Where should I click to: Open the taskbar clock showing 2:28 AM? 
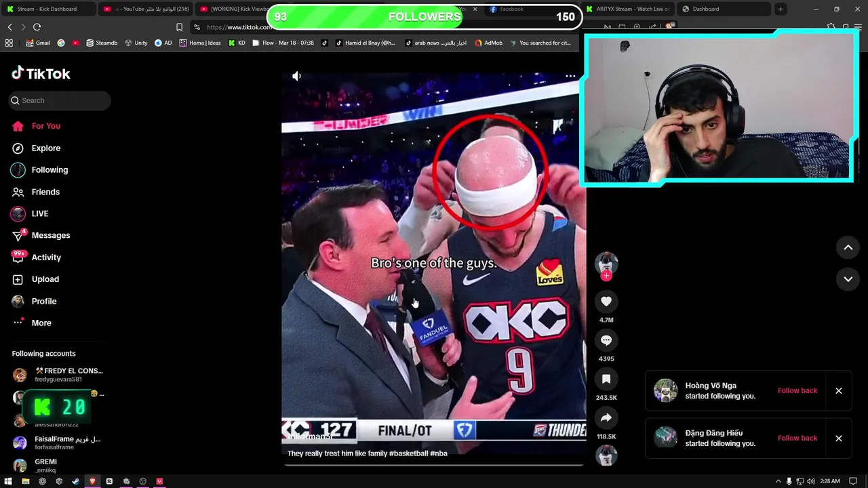click(x=830, y=481)
